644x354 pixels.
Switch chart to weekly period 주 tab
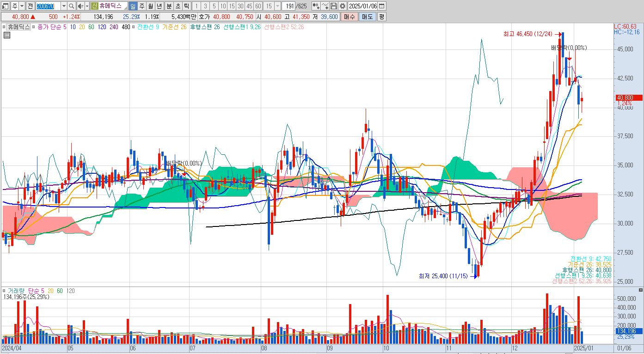tap(141, 6)
